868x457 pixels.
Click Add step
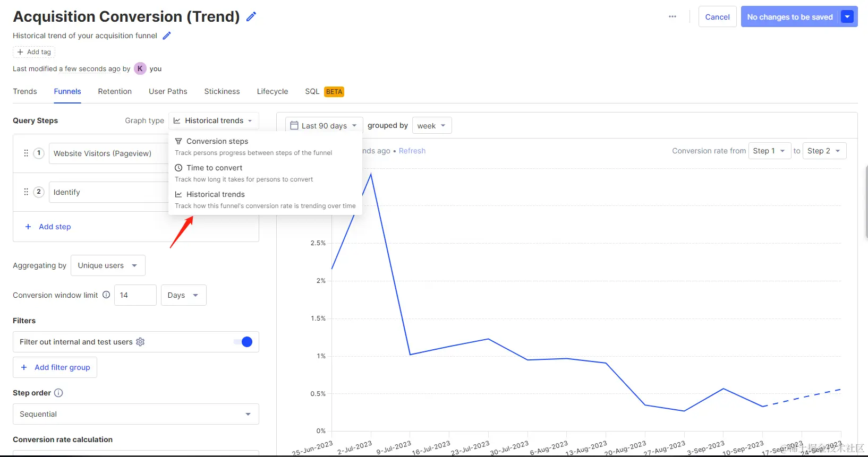coord(48,227)
